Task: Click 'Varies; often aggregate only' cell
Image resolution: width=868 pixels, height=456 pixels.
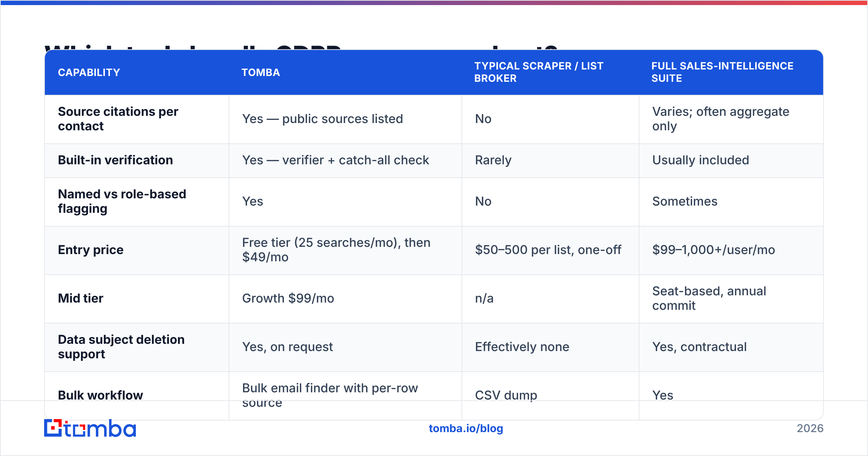Action: click(x=720, y=119)
